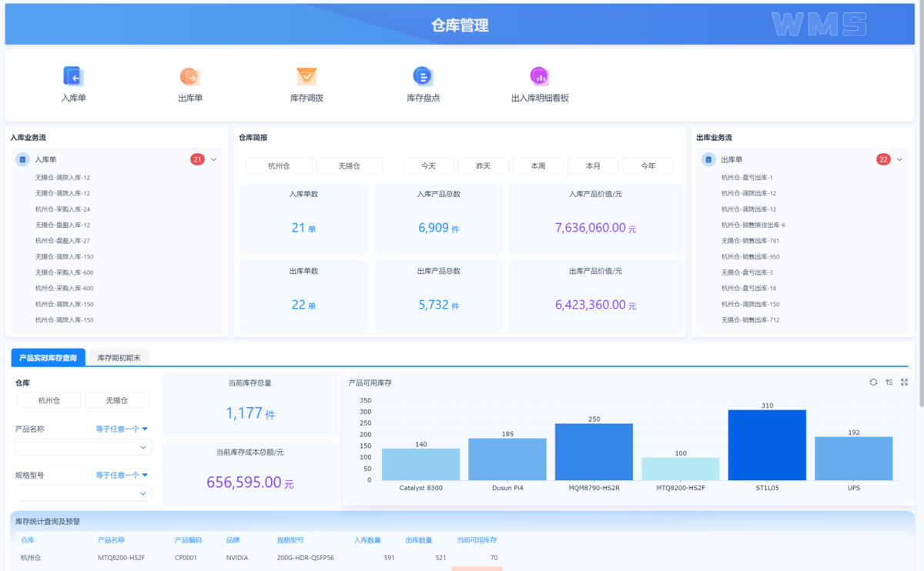The image size is (924, 571).
Task: Click the Catalyst 8300 bar in chart
Action: (x=420, y=464)
